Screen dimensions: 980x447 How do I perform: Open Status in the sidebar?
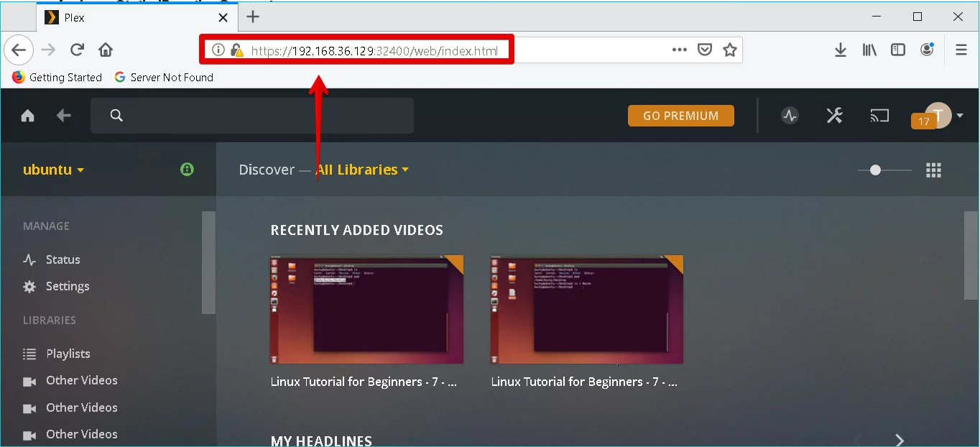[52, 259]
